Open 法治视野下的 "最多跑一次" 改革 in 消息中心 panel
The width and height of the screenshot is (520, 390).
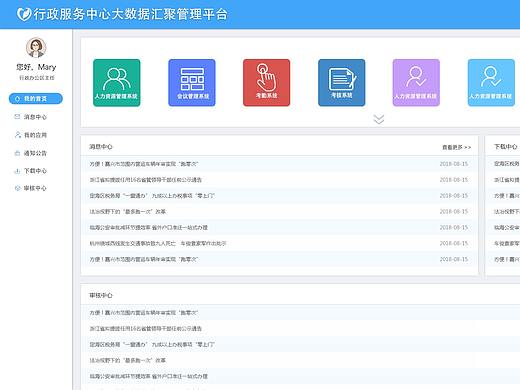click(x=127, y=212)
